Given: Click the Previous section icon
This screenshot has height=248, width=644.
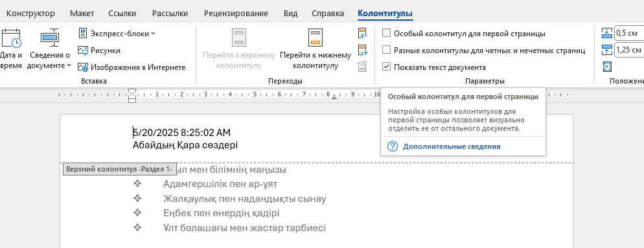Looking at the screenshot, I should (x=362, y=33).
